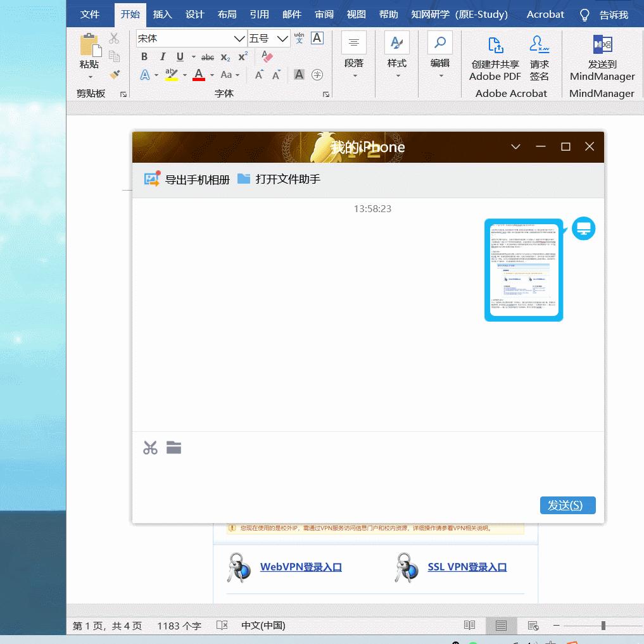Viewport: 644px width, 644px height.
Task: Click 创建并共享 Adobe PDF in the ribbon
Action: 495,60
